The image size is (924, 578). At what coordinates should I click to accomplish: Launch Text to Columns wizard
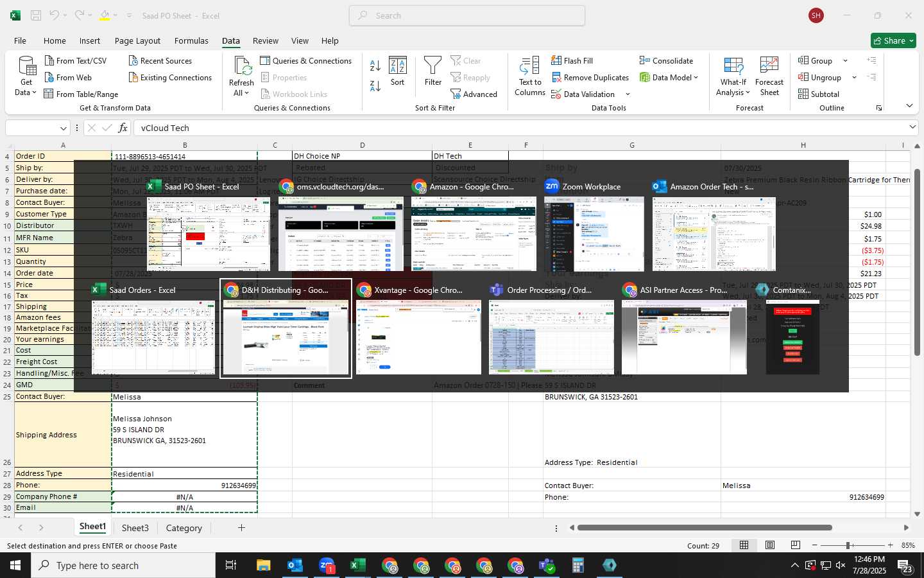point(530,76)
